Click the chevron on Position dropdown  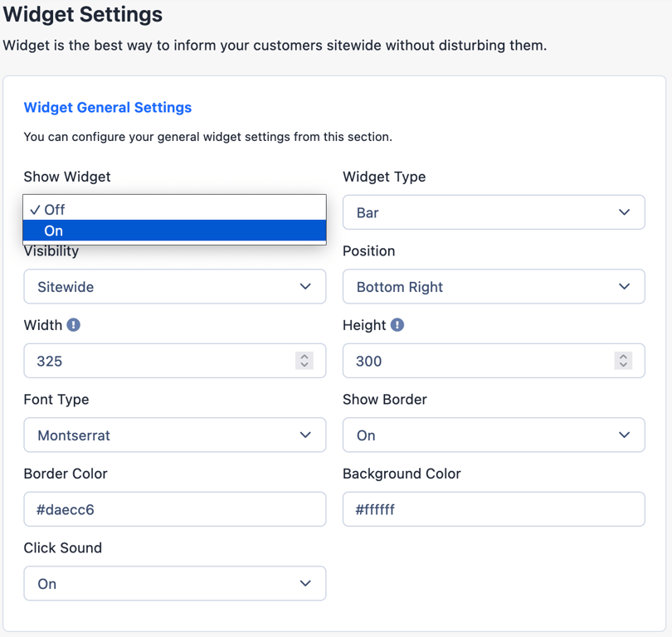pos(625,286)
